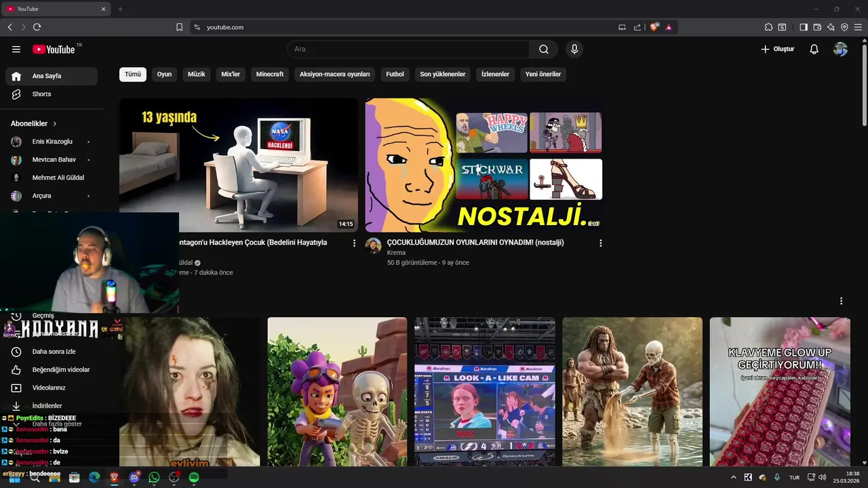Open the Brave Wallet icon
Viewport: 868px width, 488px height.
point(817,27)
